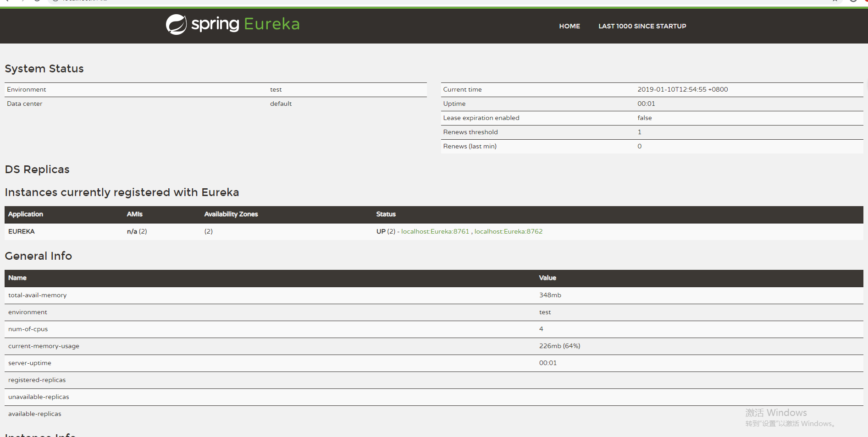868x437 pixels.
Task: Select the total-avail-memory row name
Action: pyautogui.click(x=38, y=295)
